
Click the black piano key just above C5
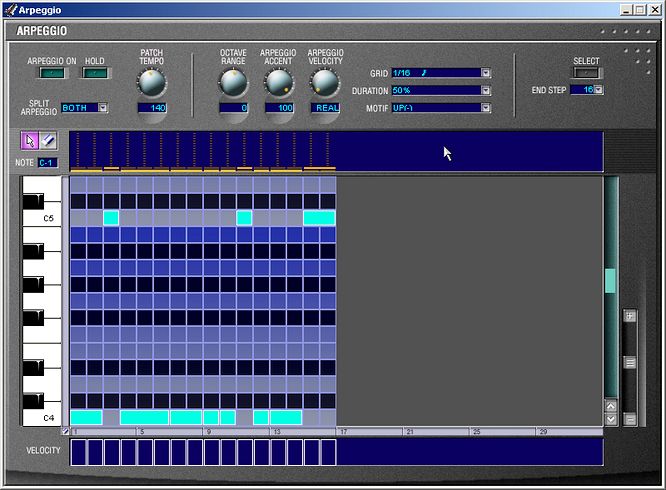(34, 201)
